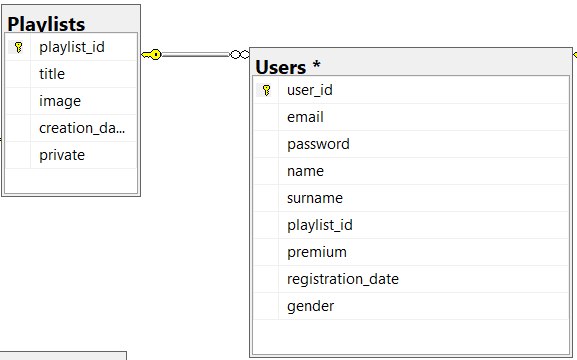
Task: Select the email column in Users
Action: point(411,117)
